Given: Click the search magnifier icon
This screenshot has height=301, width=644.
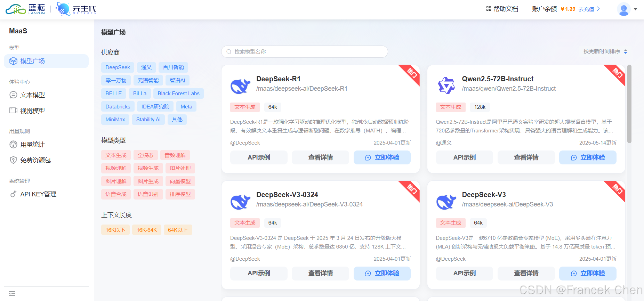Looking at the screenshot, I should pos(229,52).
